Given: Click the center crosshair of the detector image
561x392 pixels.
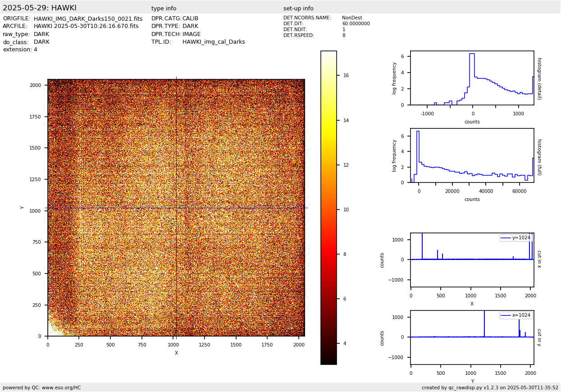Looking at the screenshot, I should pos(176,208).
